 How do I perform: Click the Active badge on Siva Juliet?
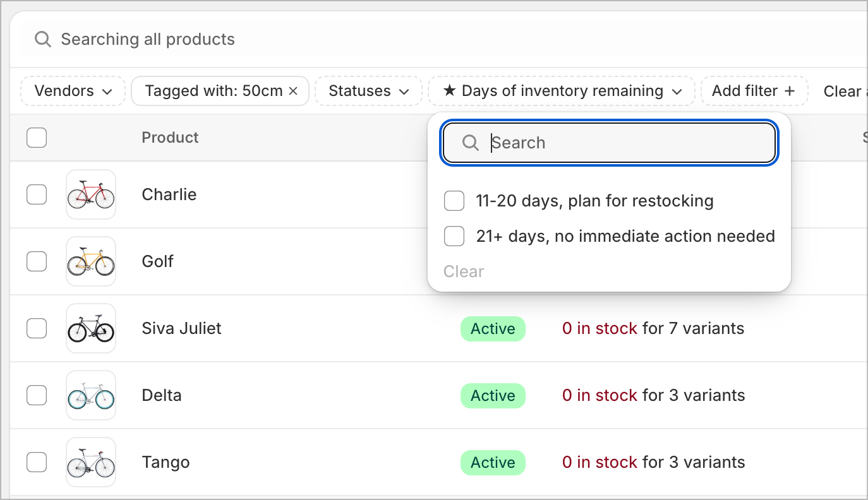click(493, 328)
